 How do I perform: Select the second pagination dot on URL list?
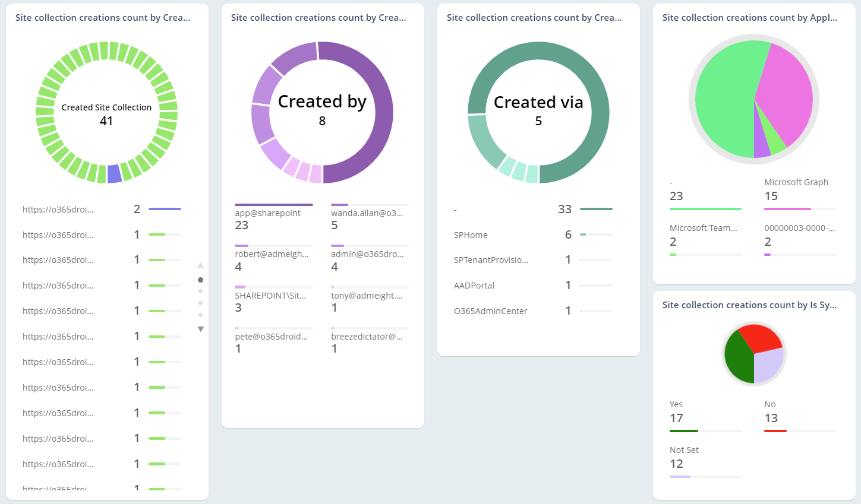200,291
